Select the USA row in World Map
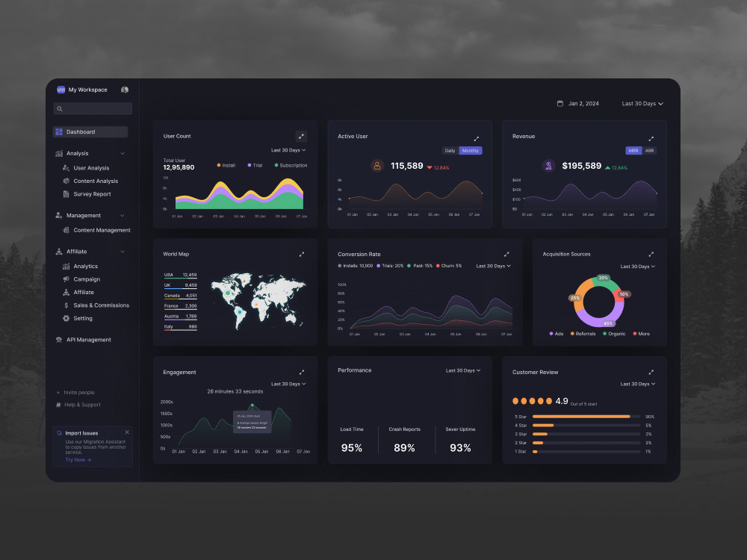 point(180,276)
